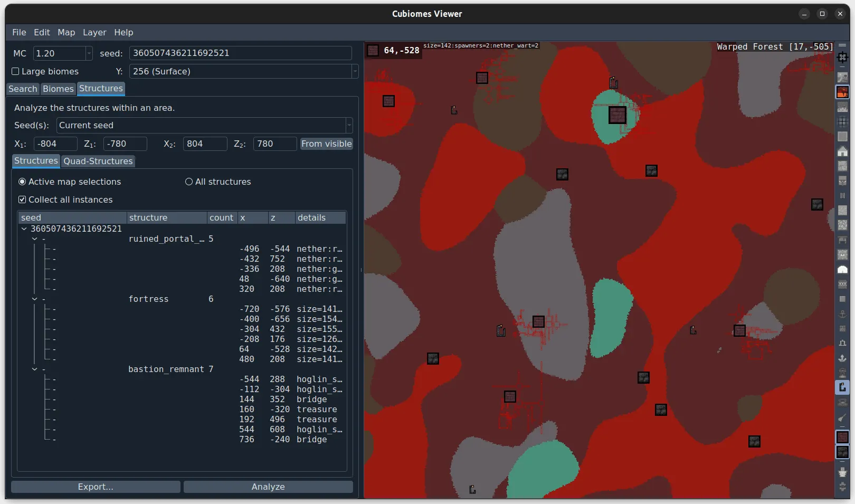Click the seed input field

coord(240,53)
